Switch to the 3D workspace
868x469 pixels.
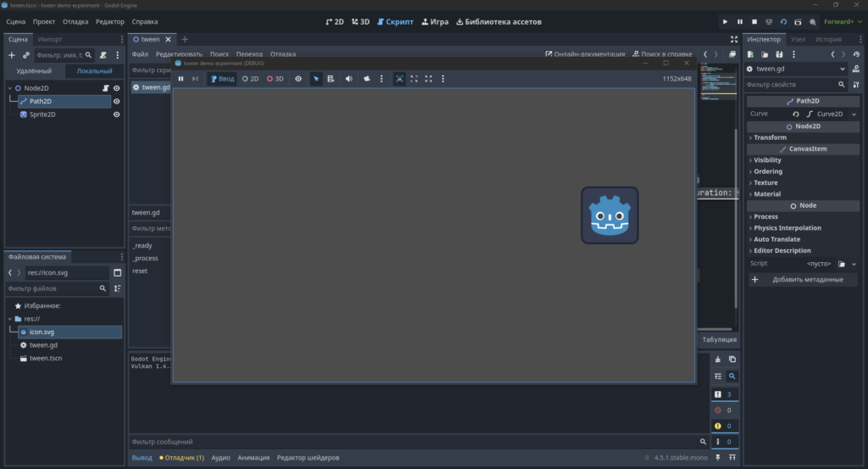(x=360, y=21)
